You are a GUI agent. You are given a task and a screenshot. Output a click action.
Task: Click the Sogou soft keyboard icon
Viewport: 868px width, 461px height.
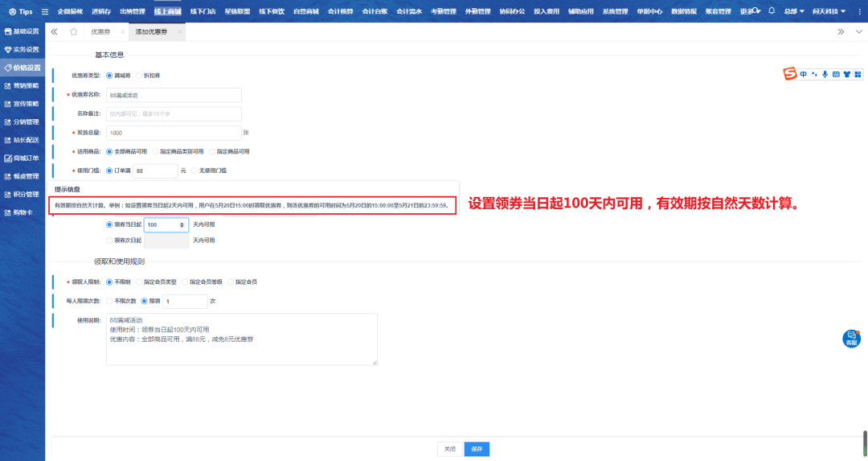click(x=836, y=74)
